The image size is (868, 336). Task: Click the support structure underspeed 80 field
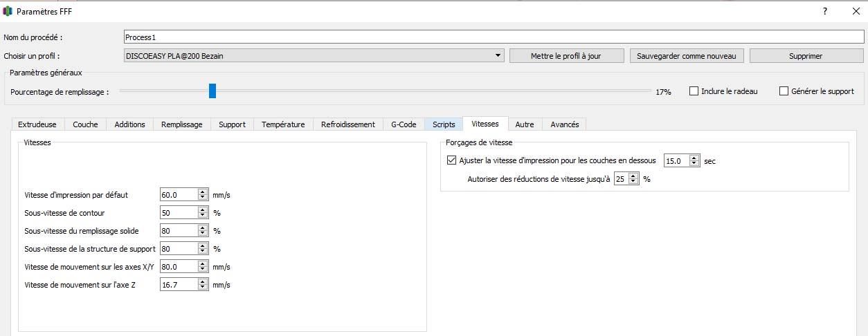(179, 249)
